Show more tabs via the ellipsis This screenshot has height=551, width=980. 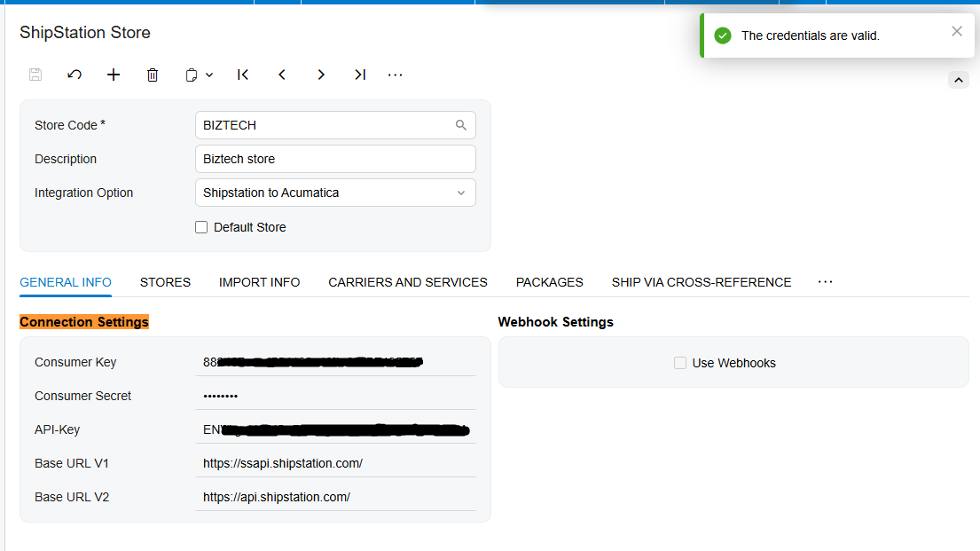click(825, 282)
